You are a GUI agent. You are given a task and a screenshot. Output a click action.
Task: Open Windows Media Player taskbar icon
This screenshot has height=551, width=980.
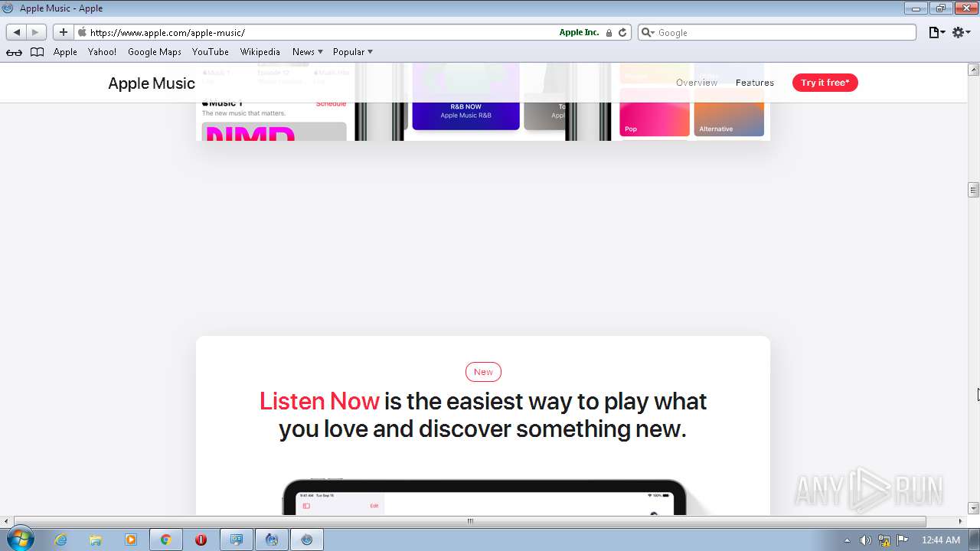point(131,540)
